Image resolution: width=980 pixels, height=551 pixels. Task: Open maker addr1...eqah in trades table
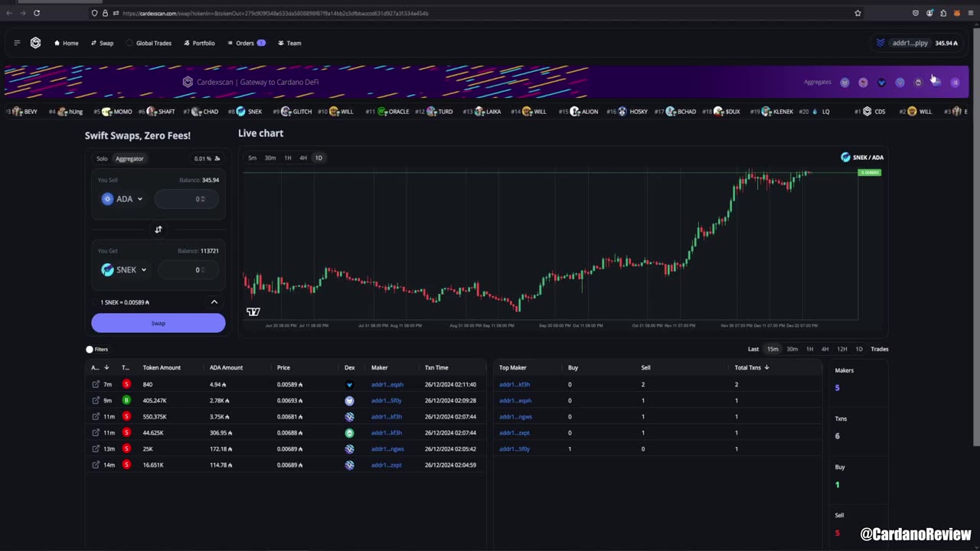pyautogui.click(x=387, y=384)
